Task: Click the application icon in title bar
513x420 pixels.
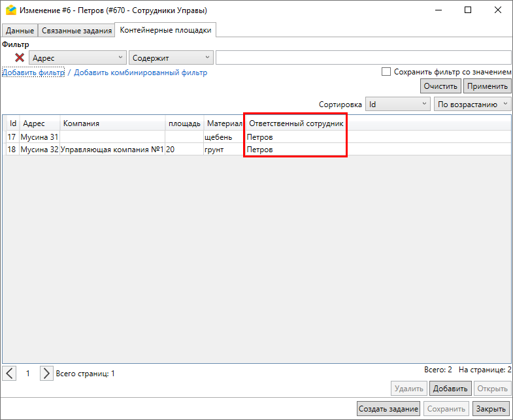Action: (10, 10)
